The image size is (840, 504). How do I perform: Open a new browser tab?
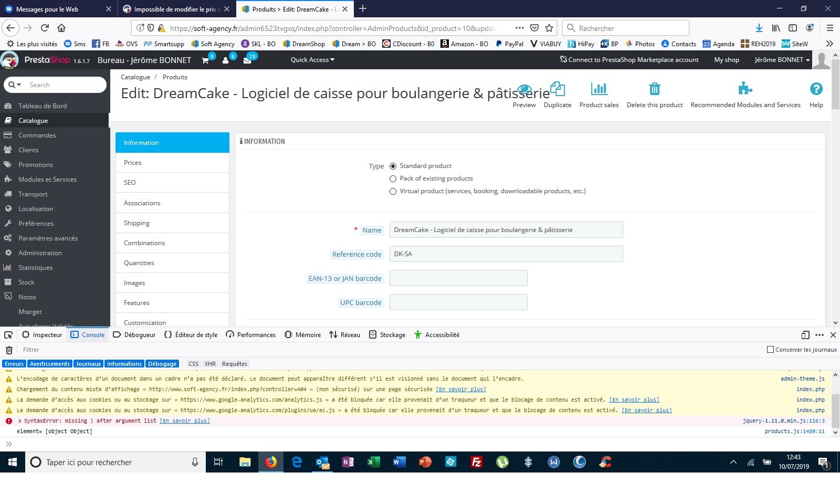(363, 9)
